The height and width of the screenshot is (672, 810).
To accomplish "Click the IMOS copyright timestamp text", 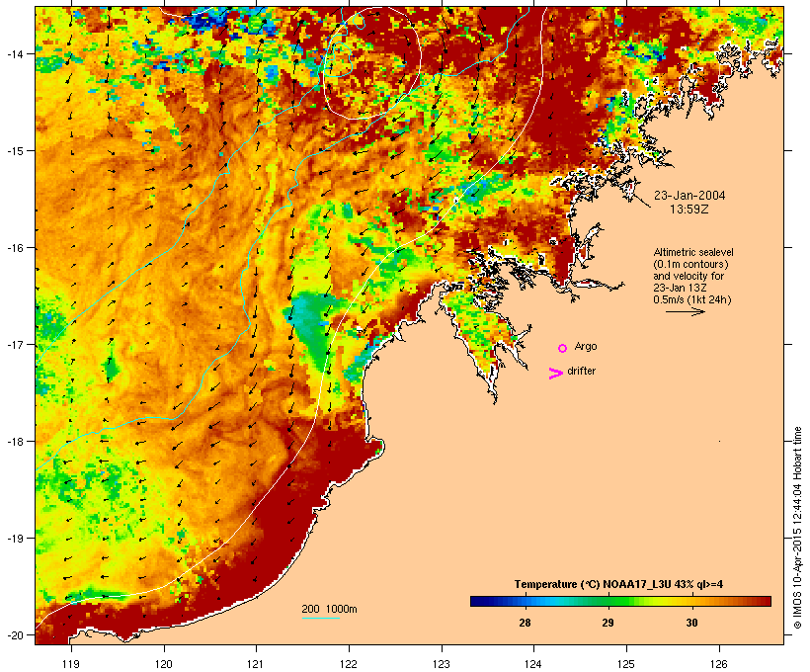I will [x=797, y=528].
